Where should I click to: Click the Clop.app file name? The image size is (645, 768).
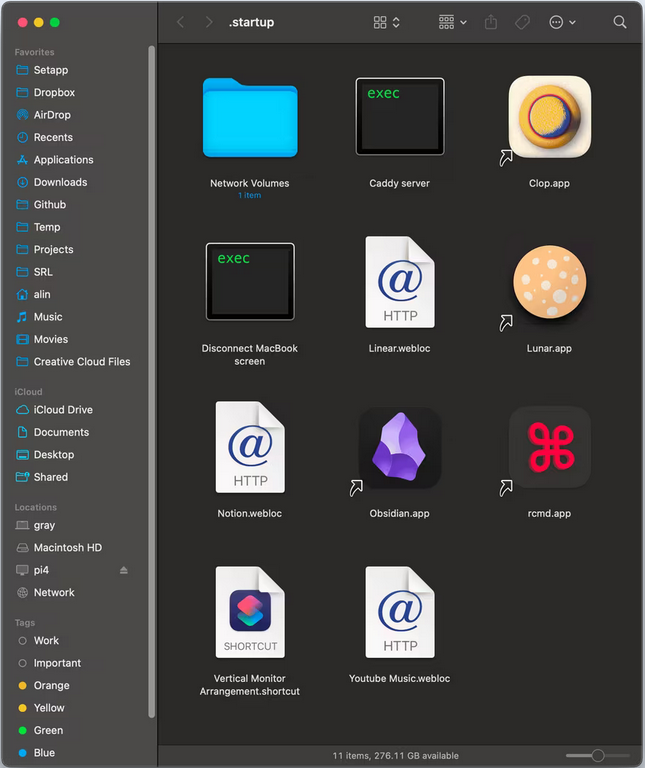coord(549,184)
